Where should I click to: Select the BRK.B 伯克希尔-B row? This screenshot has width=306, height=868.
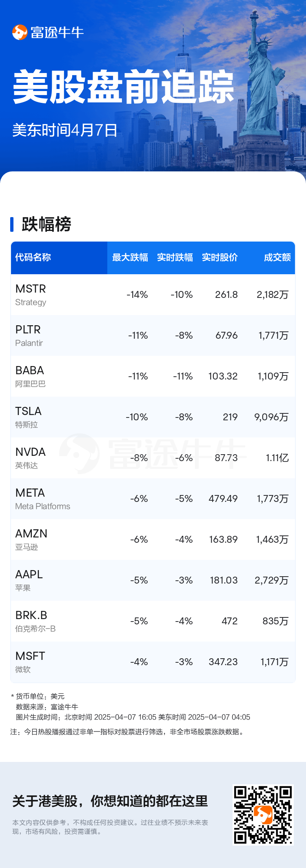(x=153, y=621)
